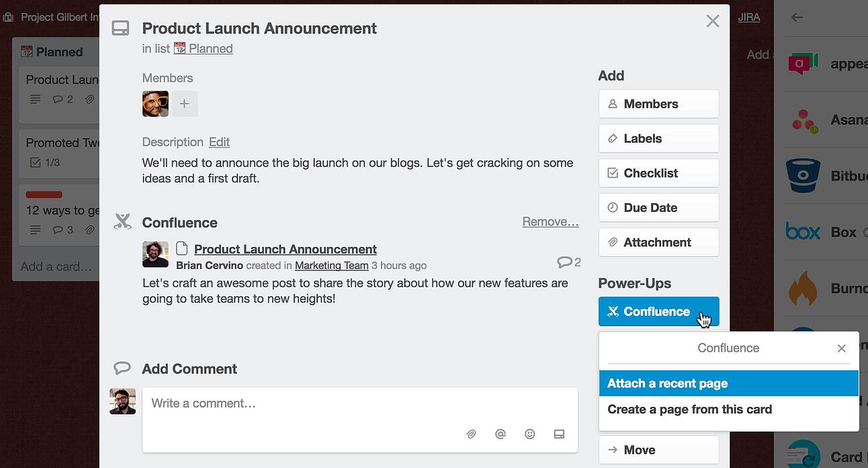The image size is (868, 468).
Task: Click the Confluence comment count bubble icon
Action: point(564,262)
